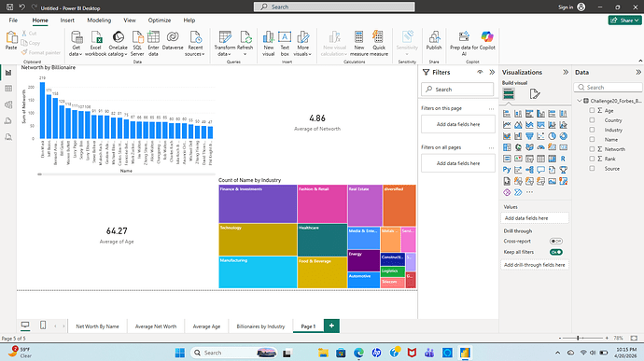Open the Transform data dropdown
Screen dimensions: 644x361
pyautogui.click(x=225, y=43)
